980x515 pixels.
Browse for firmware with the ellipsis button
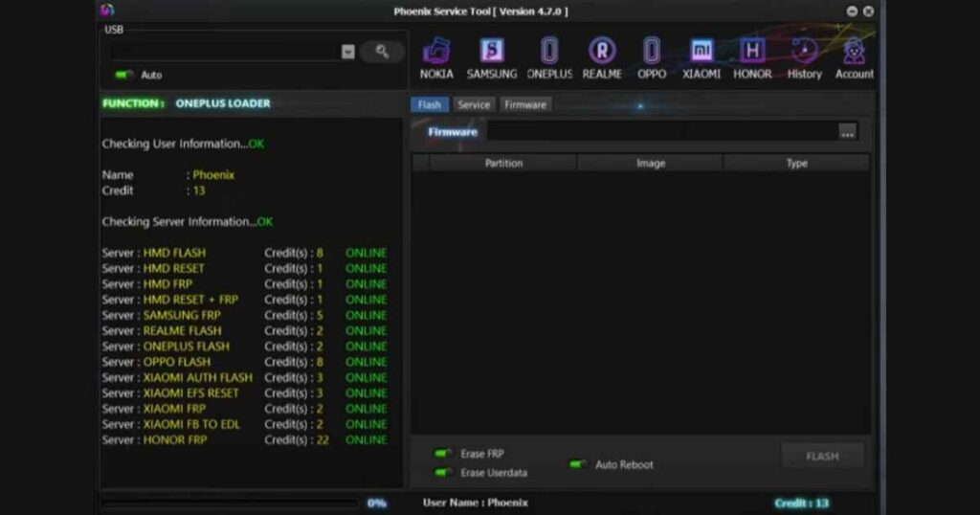[x=848, y=132]
